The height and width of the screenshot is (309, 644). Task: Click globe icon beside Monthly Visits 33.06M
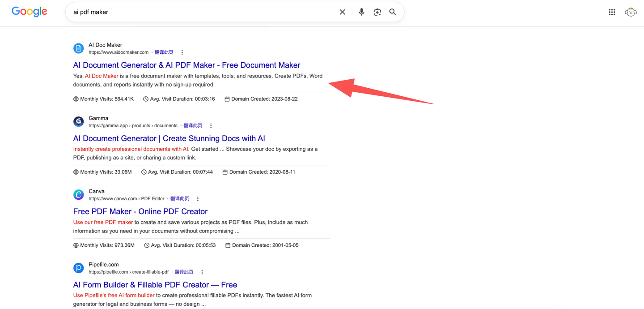76,172
